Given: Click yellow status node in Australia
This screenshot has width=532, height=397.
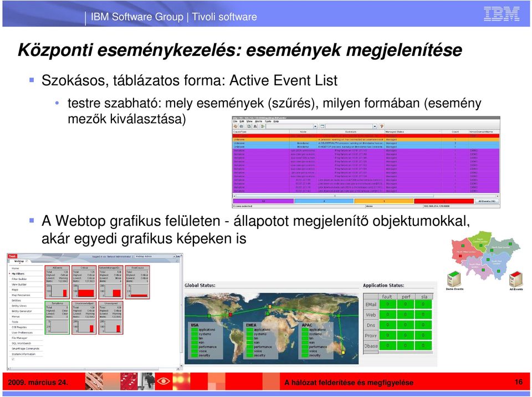Looking at the screenshot, I should (x=343, y=353).
